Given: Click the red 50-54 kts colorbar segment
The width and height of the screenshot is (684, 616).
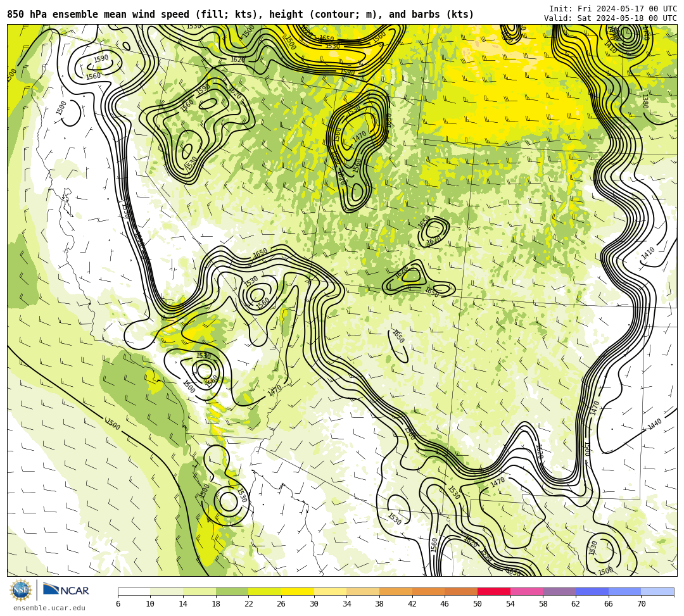Looking at the screenshot, I should coord(494,591).
